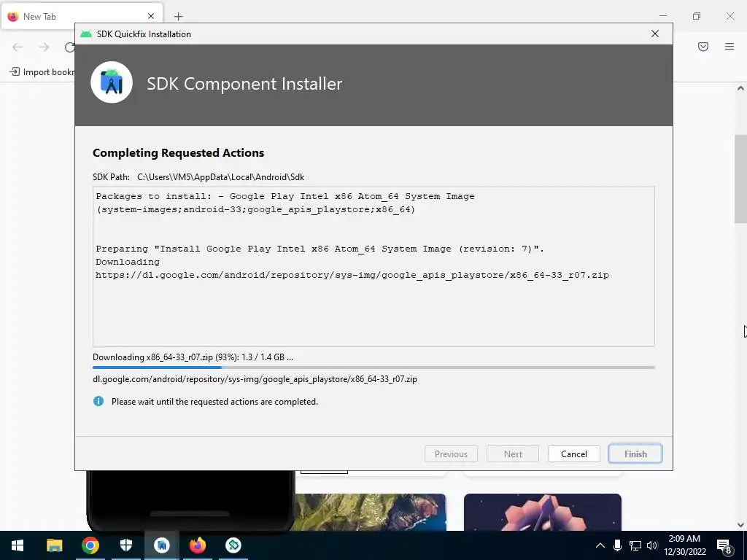Click the Android icon in dialog title bar
Screen dimensions: 747x560
pyautogui.click(x=86, y=34)
